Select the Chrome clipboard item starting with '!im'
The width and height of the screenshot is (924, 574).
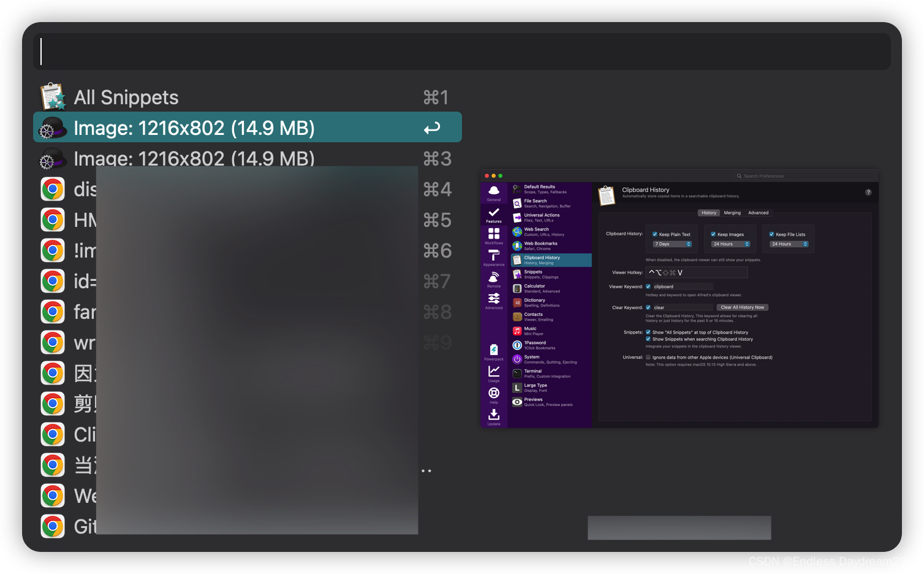(x=248, y=250)
